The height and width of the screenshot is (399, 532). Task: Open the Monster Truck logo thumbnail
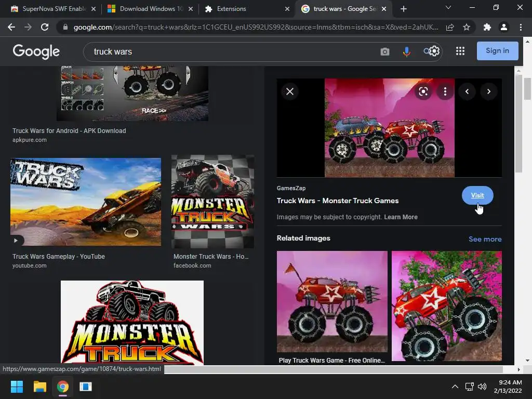click(x=132, y=323)
